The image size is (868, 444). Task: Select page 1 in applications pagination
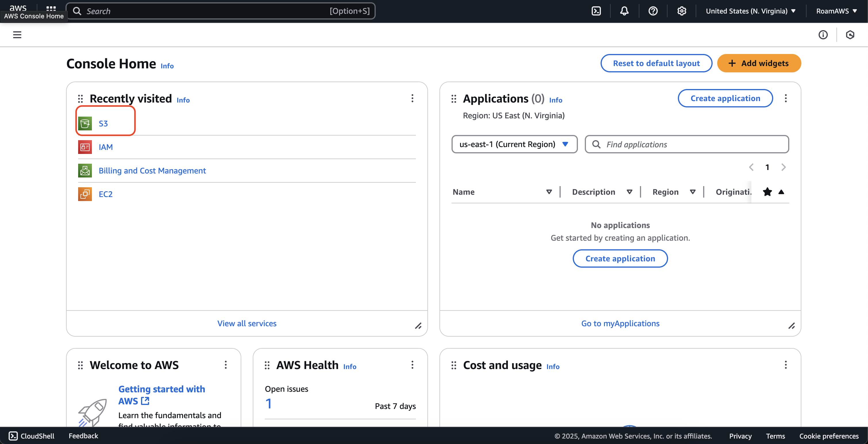[x=767, y=167]
